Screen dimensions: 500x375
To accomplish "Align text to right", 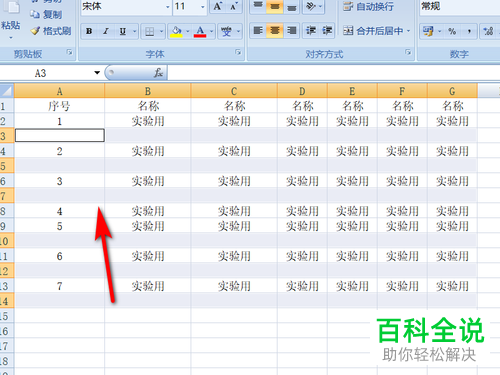I will pos(292,31).
